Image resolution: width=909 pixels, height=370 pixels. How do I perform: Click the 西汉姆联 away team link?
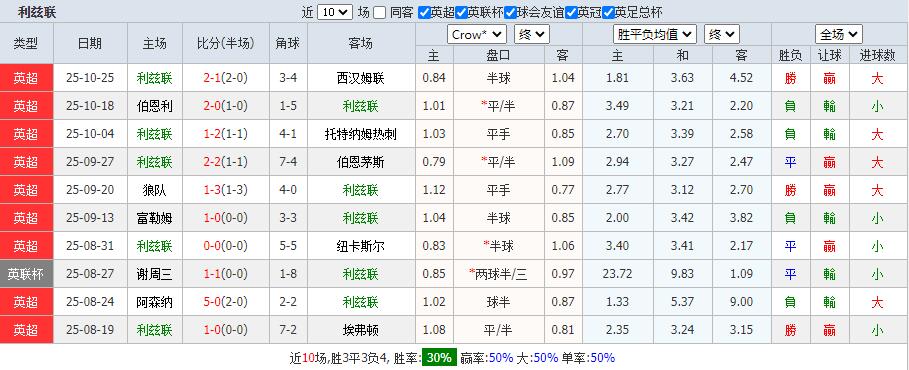pos(361,78)
